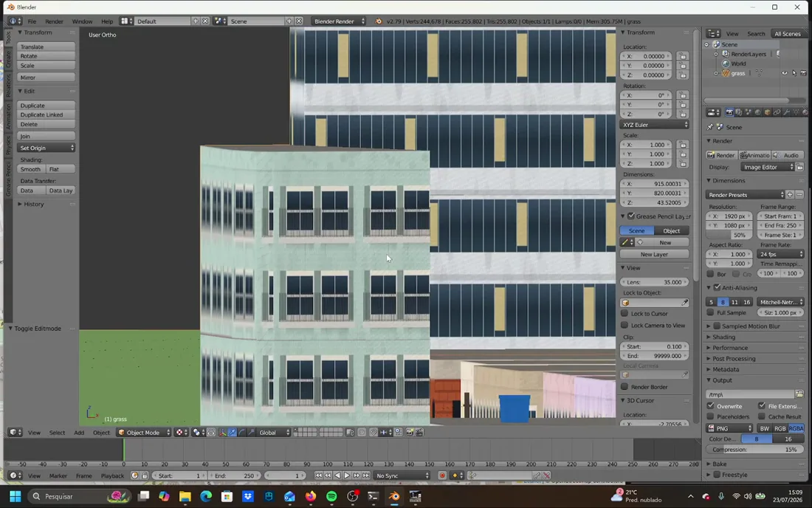Open the PNG file format dropdown
This screenshot has height=508, width=812.
pos(729,428)
